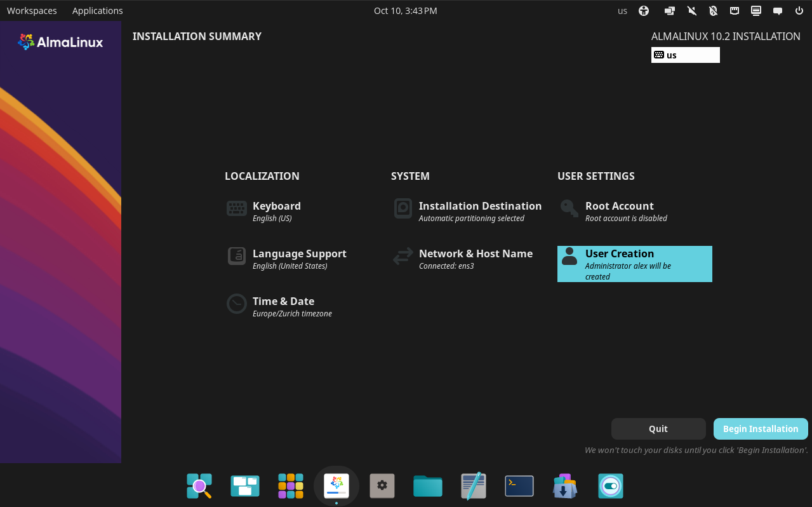812x507 pixels.
Task: Click the 'Automatic partitioning selected' text
Action: (x=472, y=219)
